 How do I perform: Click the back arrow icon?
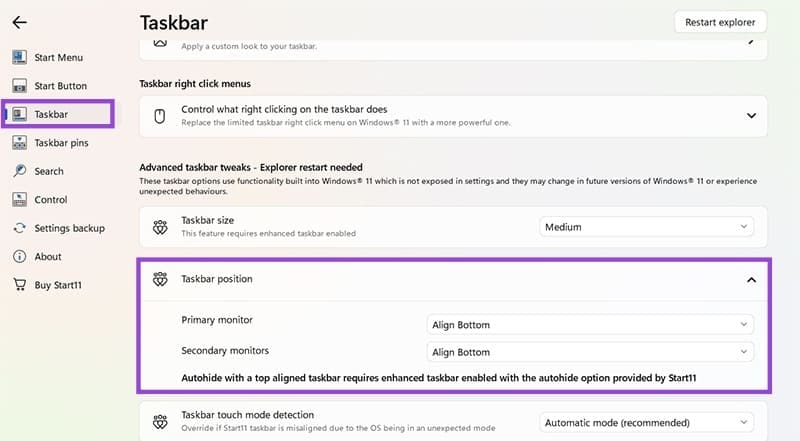[20, 22]
